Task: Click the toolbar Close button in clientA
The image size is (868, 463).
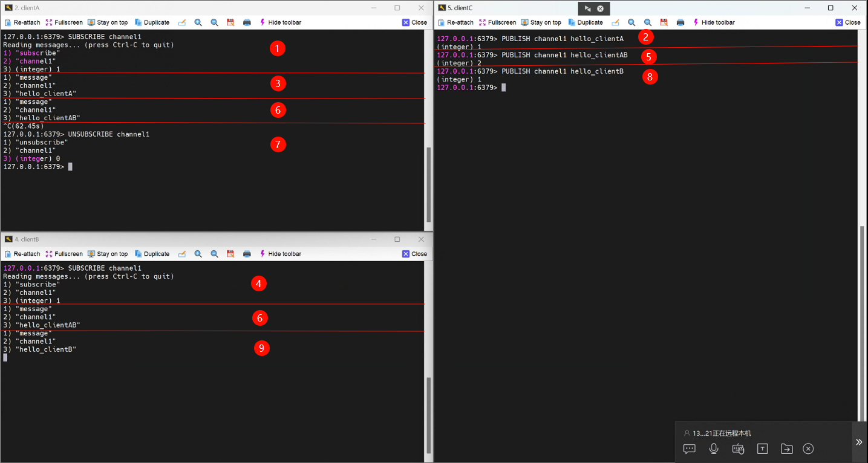Action: [x=414, y=22]
